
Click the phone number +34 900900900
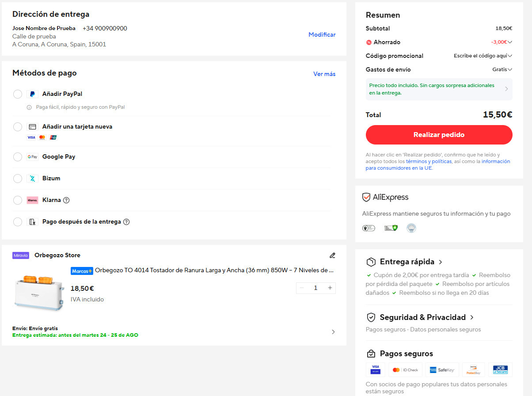(105, 28)
